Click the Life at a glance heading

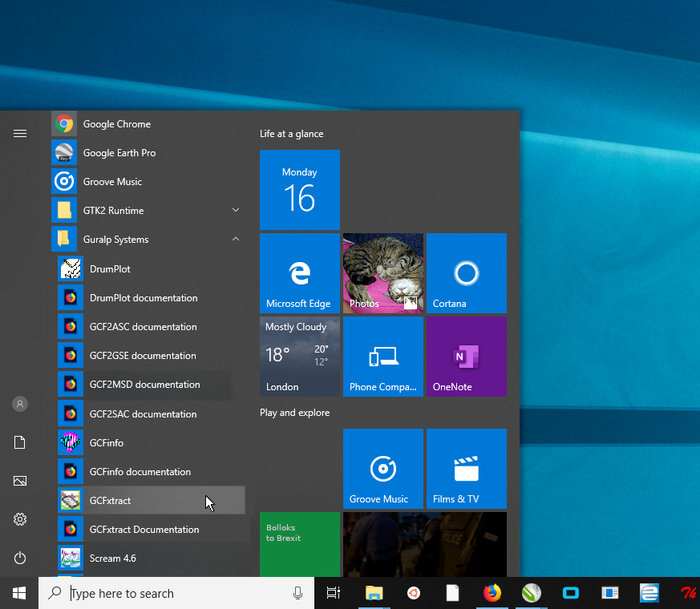coord(292,134)
